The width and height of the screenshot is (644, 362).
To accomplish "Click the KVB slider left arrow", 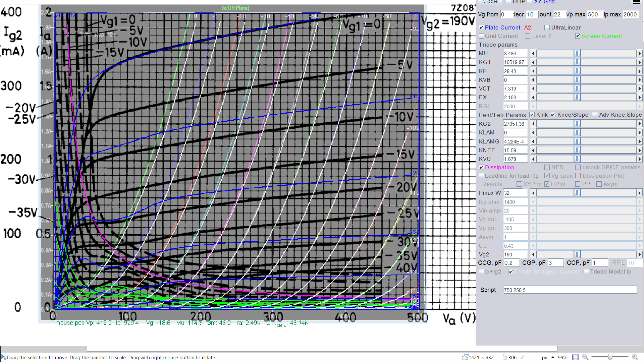I will coord(533,80).
